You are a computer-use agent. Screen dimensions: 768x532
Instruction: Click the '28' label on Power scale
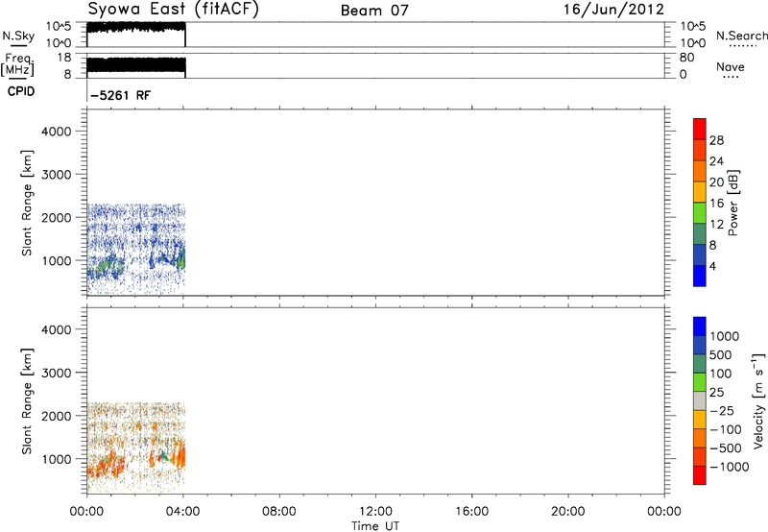(x=716, y=140)
